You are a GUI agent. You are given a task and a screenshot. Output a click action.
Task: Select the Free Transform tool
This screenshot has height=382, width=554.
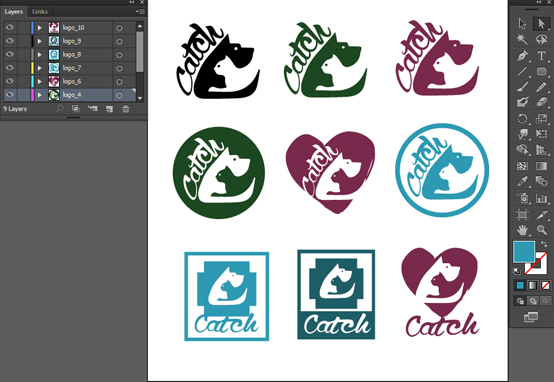tap(541, 134)
